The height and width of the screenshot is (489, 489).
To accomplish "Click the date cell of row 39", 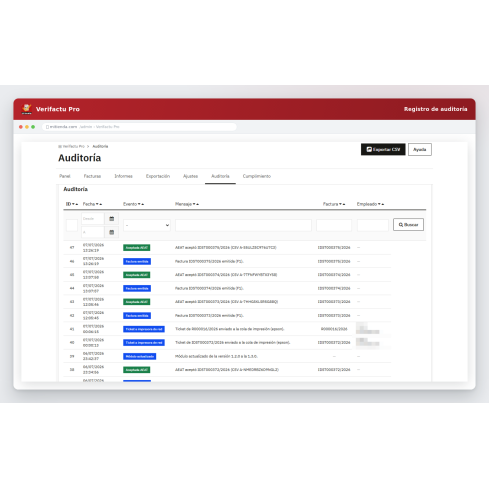I will 93,356.
